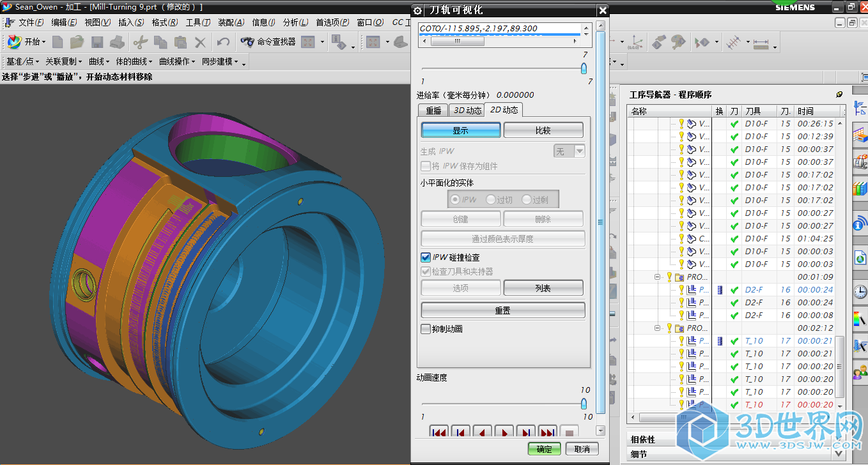Switch to the 重播 tab
The height and width of the screenshot is (465, 868).
tap(433, 111)
